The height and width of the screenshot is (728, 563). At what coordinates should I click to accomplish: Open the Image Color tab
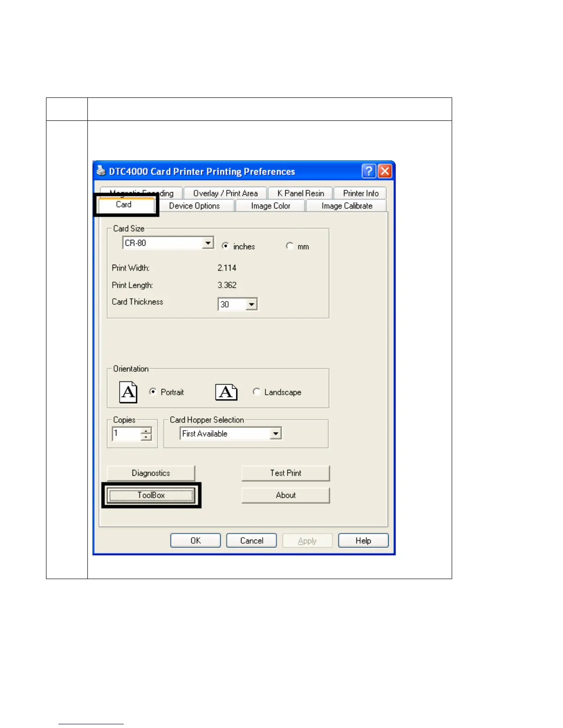[x=270, y=206]
